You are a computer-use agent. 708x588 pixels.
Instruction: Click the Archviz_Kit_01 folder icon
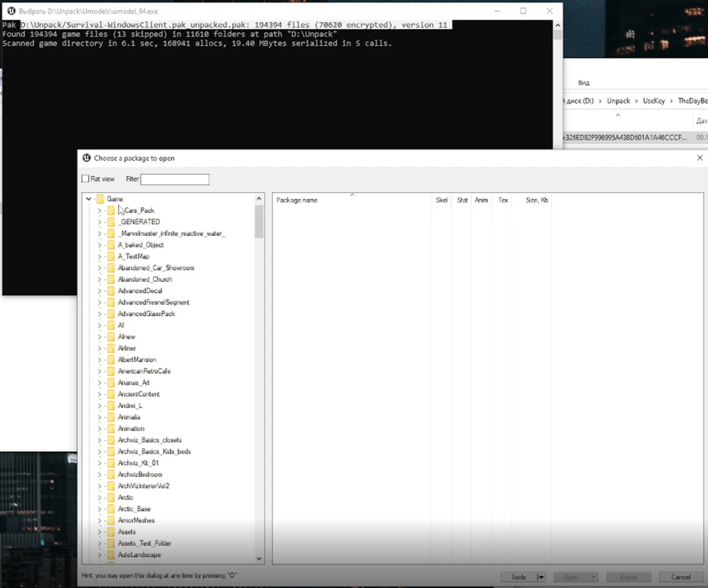click(x=110, y=463)
